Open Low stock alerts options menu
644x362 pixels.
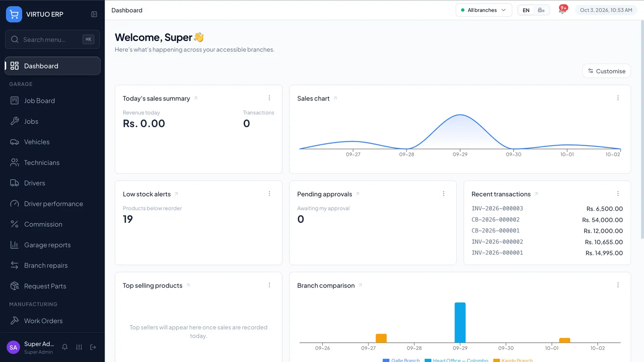pos(269,194)
